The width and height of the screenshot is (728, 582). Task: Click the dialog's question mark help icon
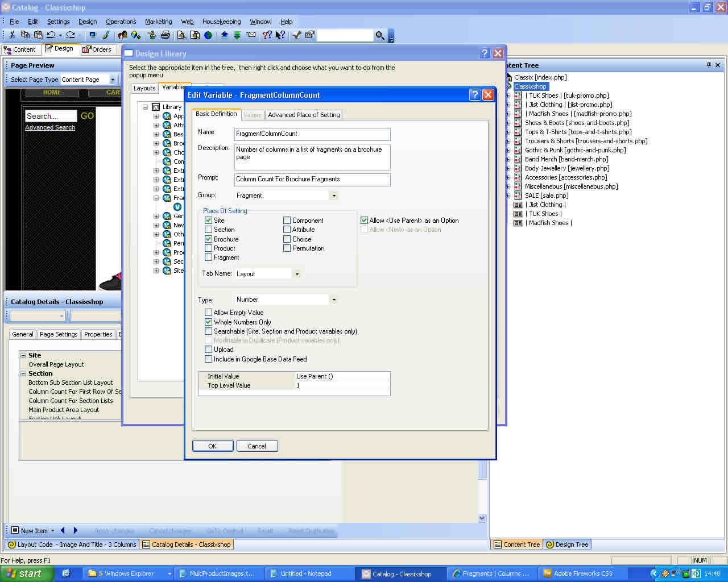[x=475, y=95]
